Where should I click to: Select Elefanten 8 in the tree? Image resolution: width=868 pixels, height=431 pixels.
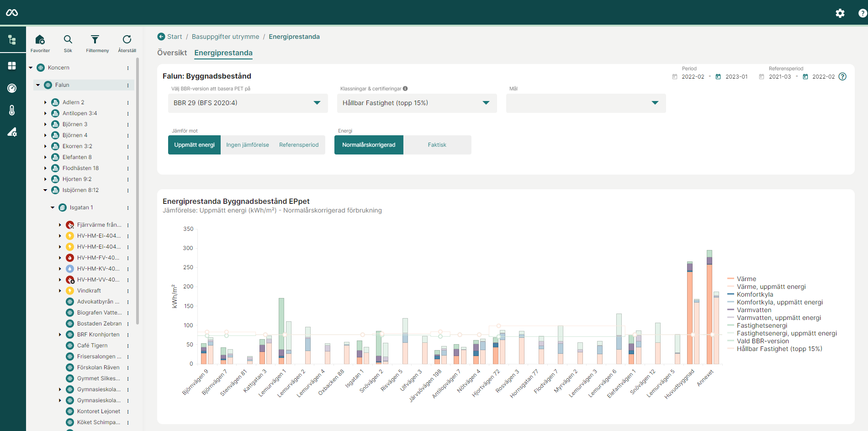pyautogui.click(x=77, y=157)
